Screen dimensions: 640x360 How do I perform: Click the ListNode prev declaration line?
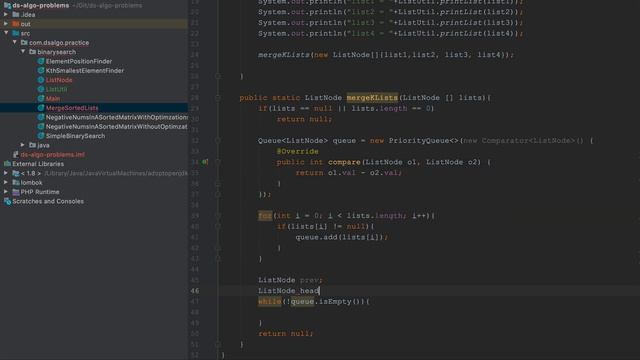pos(290,280)
